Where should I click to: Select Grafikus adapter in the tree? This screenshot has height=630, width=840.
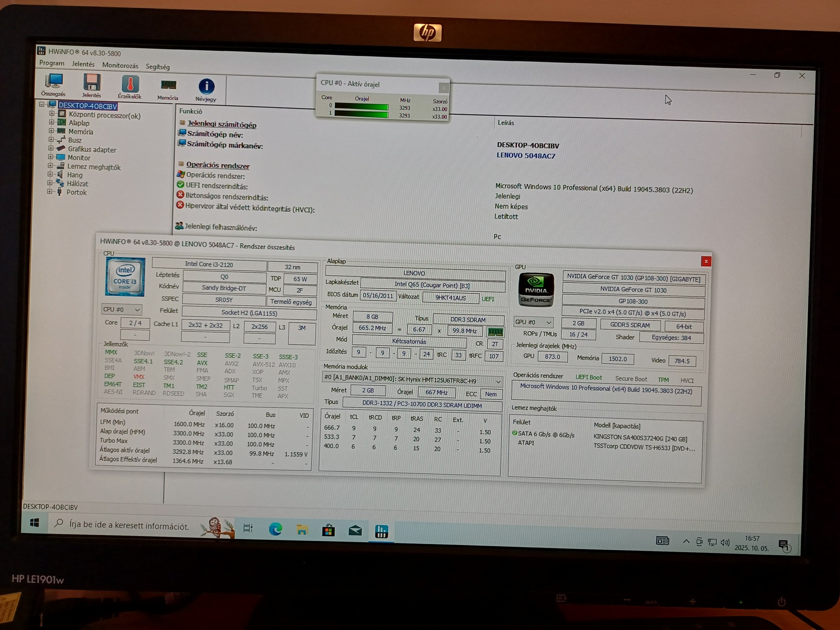point(92,149)
